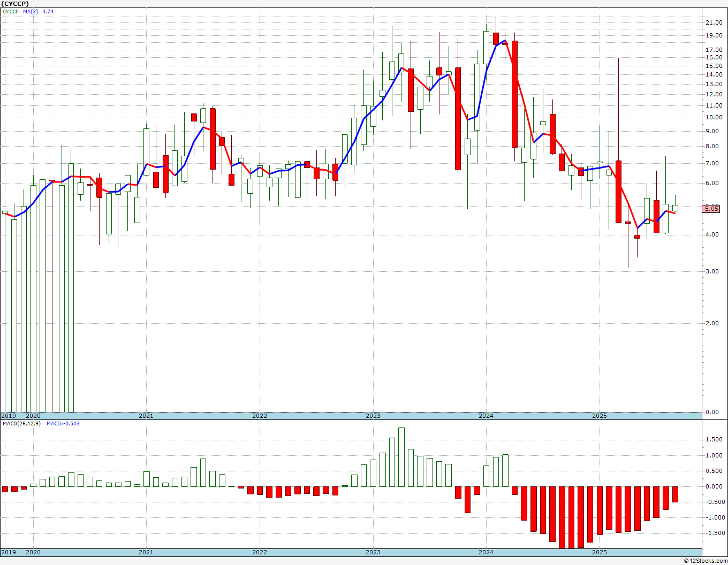
Task: Click 2025 on the price chart time axis
Action: coord(600,416)
